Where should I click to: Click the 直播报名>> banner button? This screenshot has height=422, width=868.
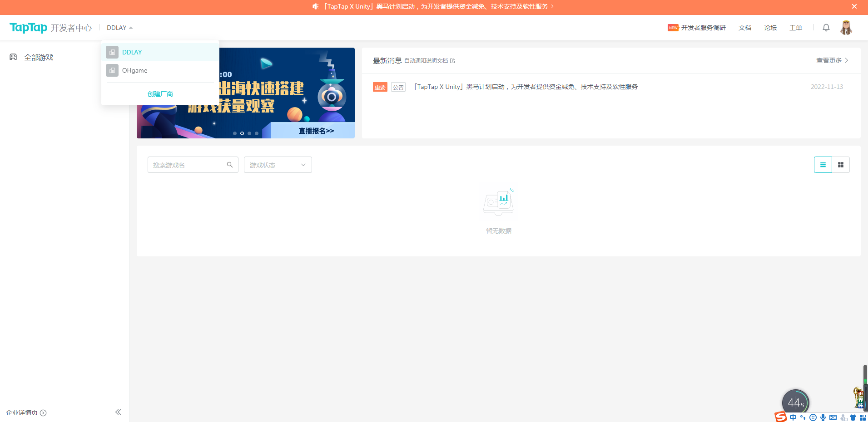click(316, 131)
